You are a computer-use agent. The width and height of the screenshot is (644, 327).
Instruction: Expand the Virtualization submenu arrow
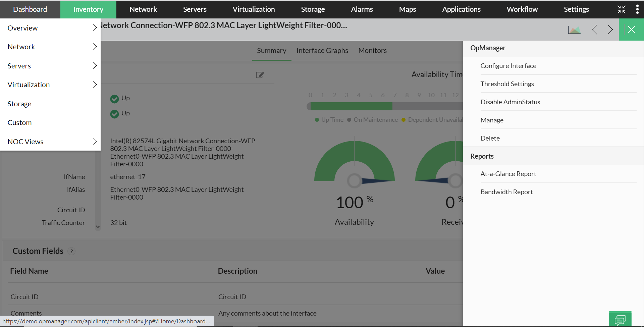click(95, 85)
